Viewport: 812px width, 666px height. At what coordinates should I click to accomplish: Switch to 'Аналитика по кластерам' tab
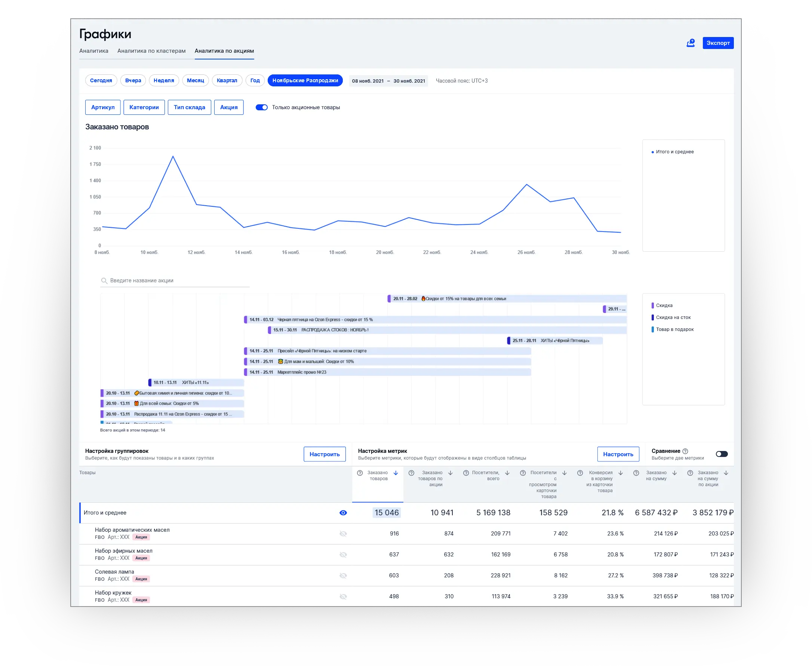(x=151, y=51)
